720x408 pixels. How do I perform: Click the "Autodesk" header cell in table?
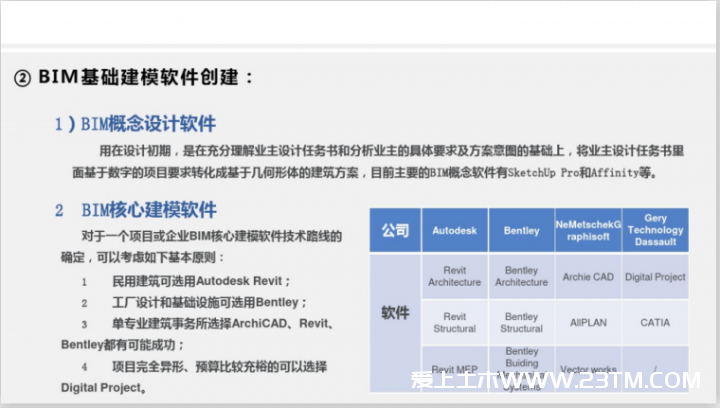tap(455, 230)
